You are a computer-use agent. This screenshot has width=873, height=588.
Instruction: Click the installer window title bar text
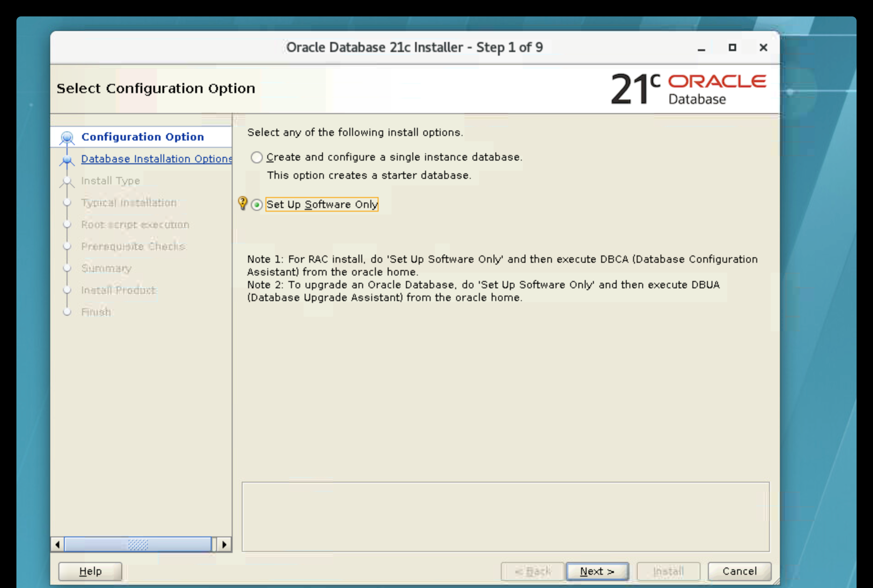[x=414, y=47]
